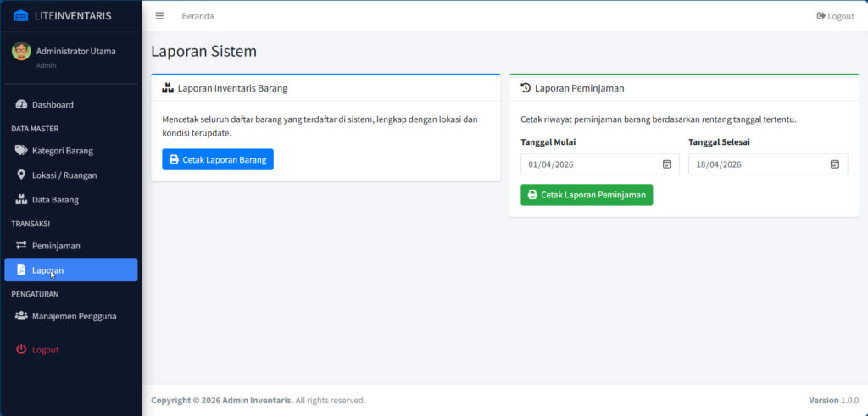Click the Data Barang boxes icon

[x=21, y=200]
